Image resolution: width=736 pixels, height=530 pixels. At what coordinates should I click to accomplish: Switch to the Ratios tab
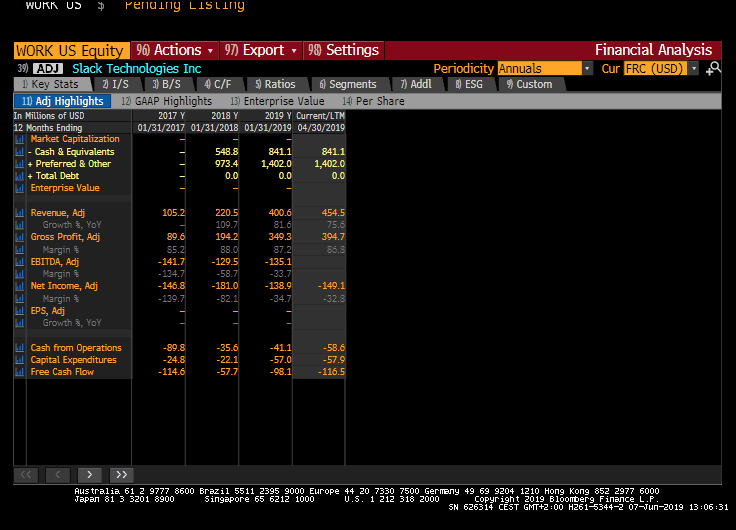pos(276,84)
